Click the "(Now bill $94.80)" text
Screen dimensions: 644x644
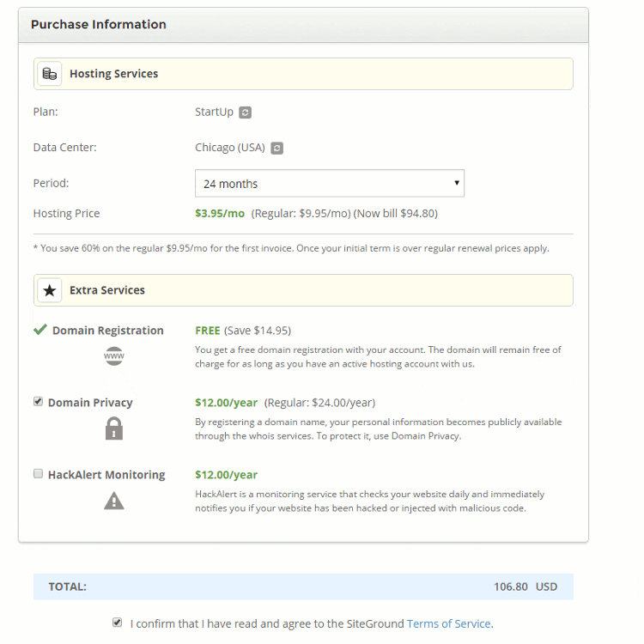coord(396,214)
